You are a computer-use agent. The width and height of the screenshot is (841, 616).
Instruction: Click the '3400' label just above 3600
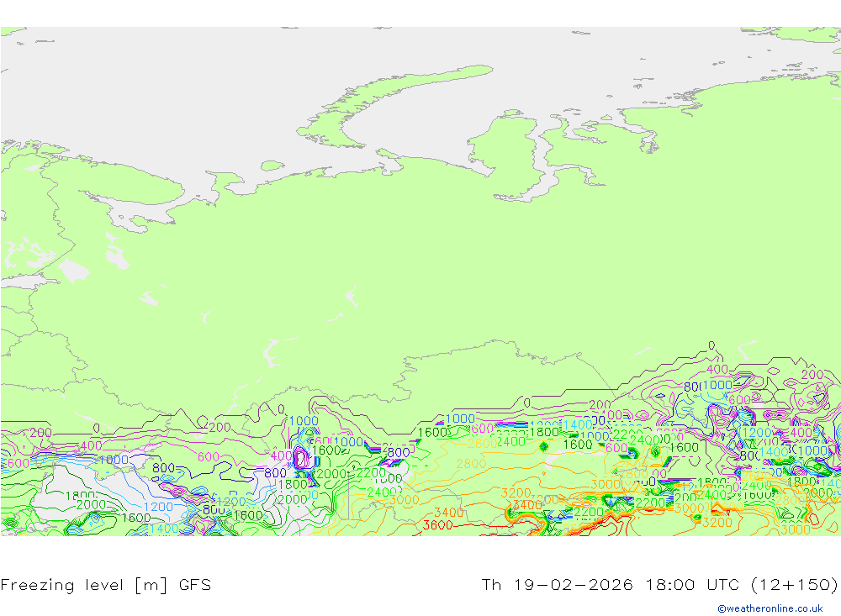(x=448, y=512)
